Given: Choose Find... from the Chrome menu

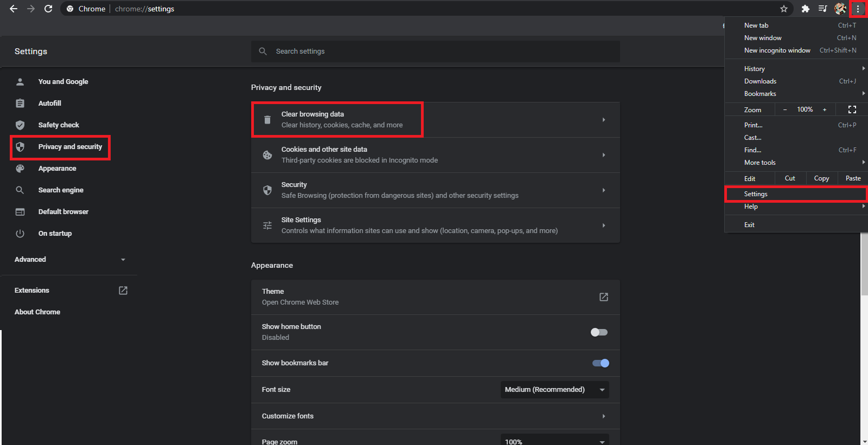Looking at the screenshot, I should click(x=796, y=150).
